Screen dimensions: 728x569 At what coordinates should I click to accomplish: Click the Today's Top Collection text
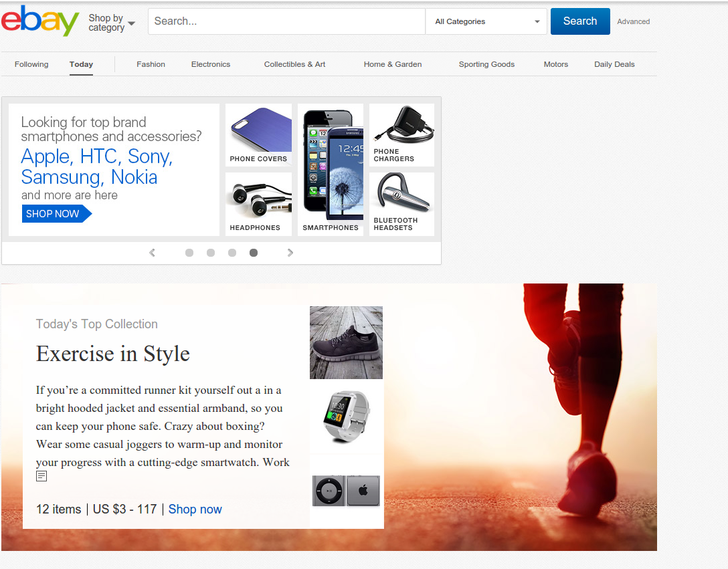pos(96,324)
